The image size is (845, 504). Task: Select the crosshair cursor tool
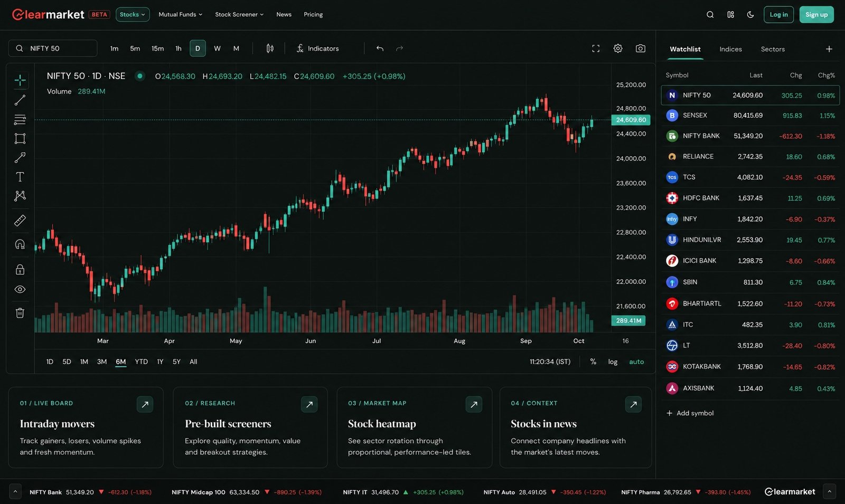click(x=20, y=80)
